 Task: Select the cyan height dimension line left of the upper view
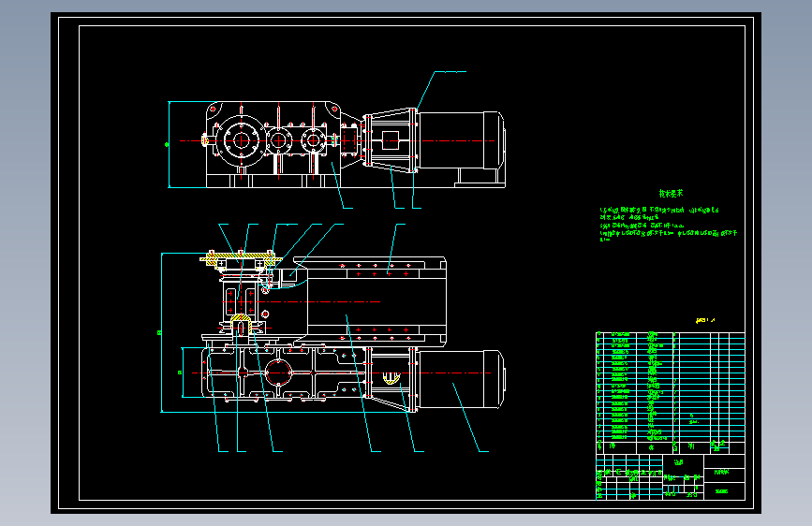pos(169,144)
